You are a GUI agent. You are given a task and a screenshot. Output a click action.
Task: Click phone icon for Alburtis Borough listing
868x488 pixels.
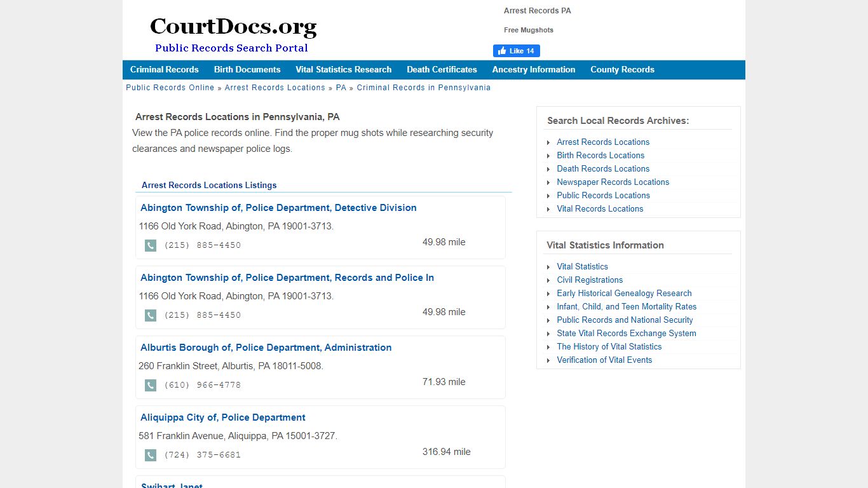[151, 385]
